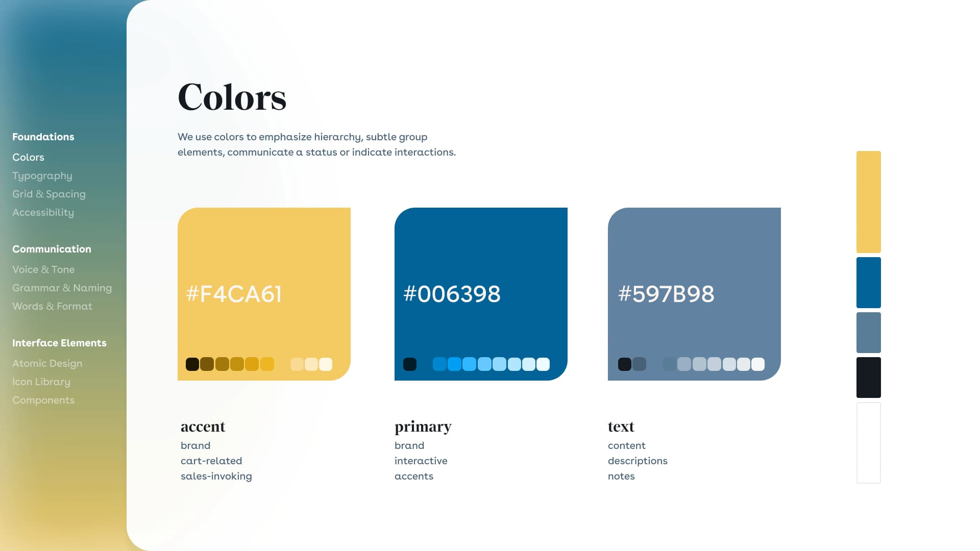
Task: Expand the Communication menu section
Action: click(52, 249)
